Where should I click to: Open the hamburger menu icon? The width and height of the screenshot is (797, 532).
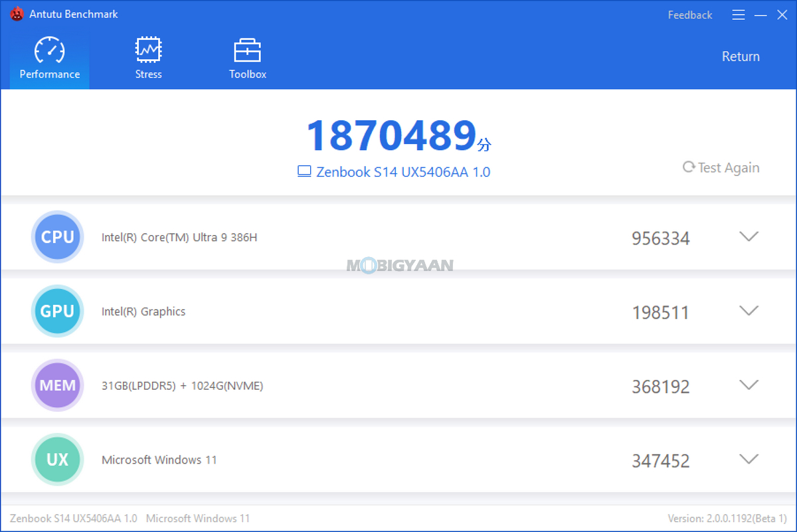tap(739, 15)
